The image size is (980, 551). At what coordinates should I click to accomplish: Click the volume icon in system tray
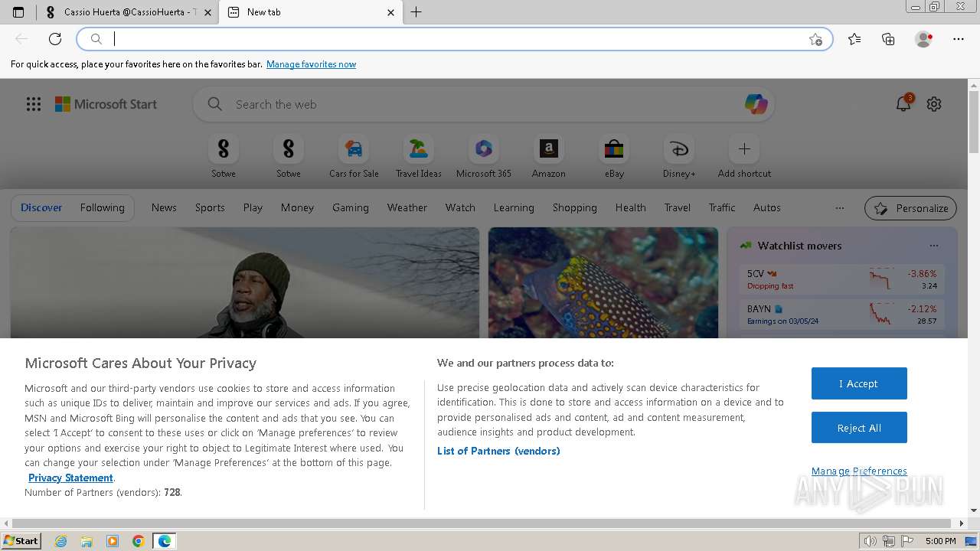pyautogui.click(x=871, y=541)
